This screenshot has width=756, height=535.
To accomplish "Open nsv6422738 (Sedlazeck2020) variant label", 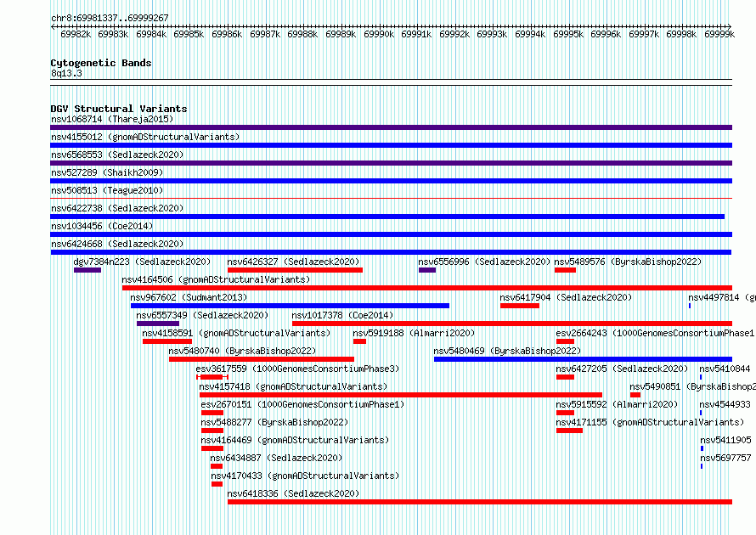I will pos(117,208).
